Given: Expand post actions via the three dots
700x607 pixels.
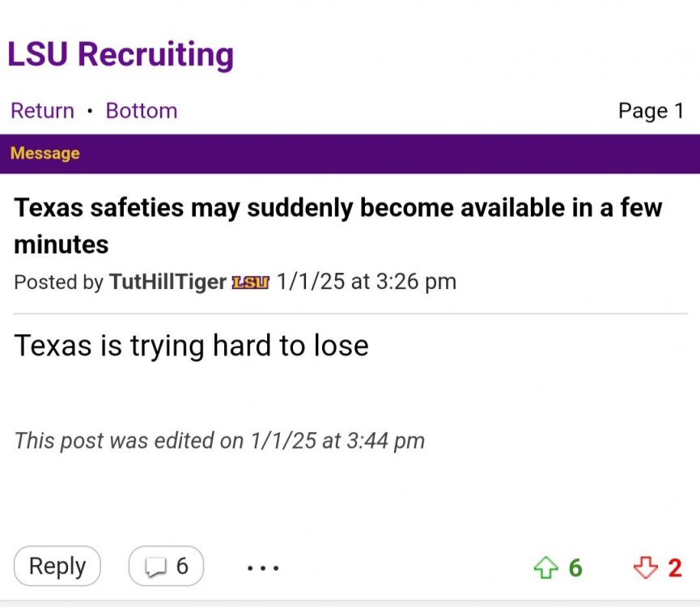Looking at the screenshot, I should coord(261,568).
